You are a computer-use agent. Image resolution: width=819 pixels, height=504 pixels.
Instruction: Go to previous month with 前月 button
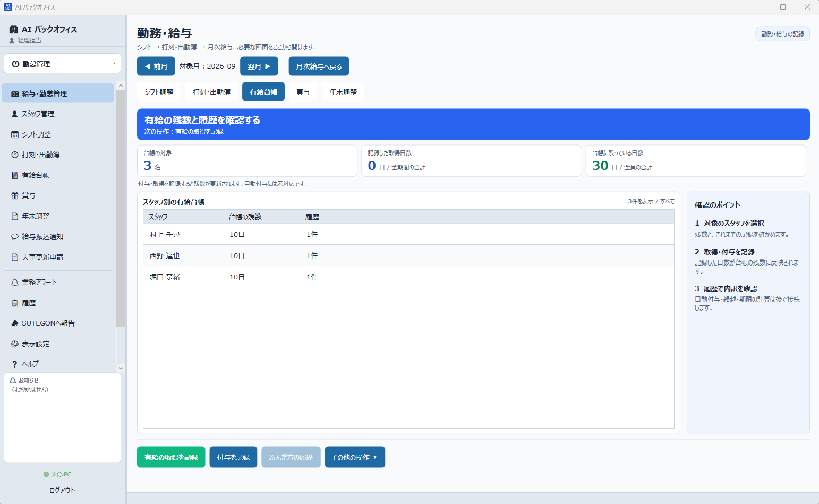pyautogui.click(x=156, y=66)
